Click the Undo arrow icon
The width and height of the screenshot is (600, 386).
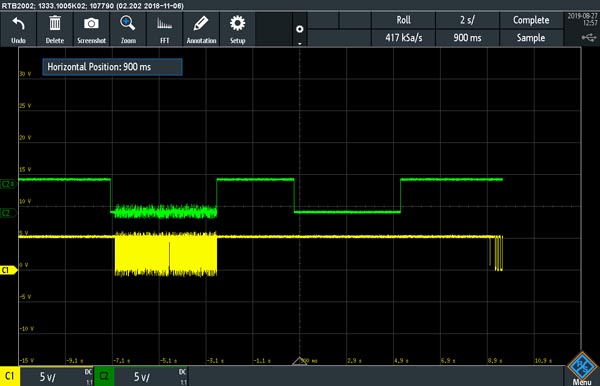[18, 24]
